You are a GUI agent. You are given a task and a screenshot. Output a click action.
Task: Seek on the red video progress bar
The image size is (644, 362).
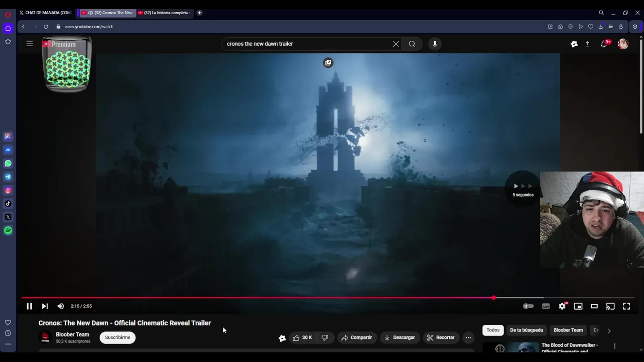tap(328, 298)
